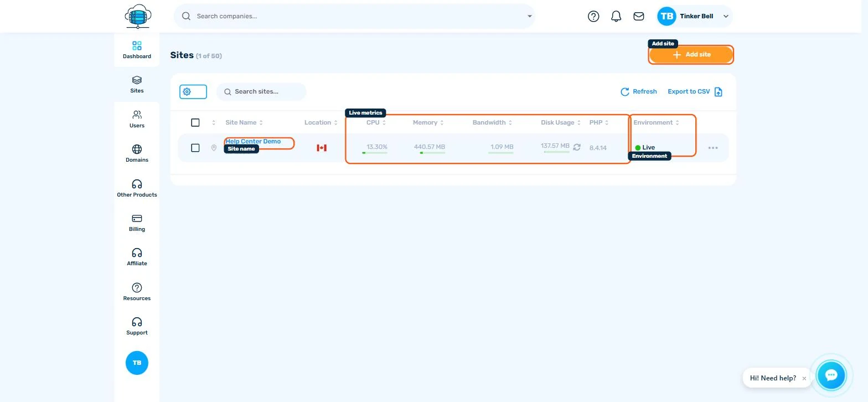Open Resources in the sidebar
Viewport: 868px width, 402px height.
tap(137, 292)
